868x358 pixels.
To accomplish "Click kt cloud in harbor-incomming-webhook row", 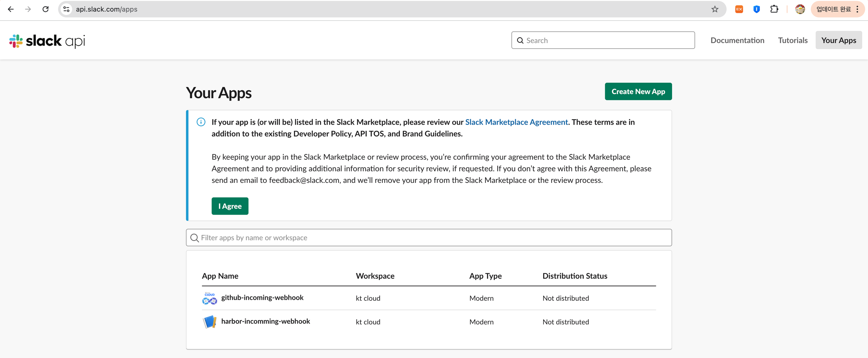I will [x=368, y=322].
